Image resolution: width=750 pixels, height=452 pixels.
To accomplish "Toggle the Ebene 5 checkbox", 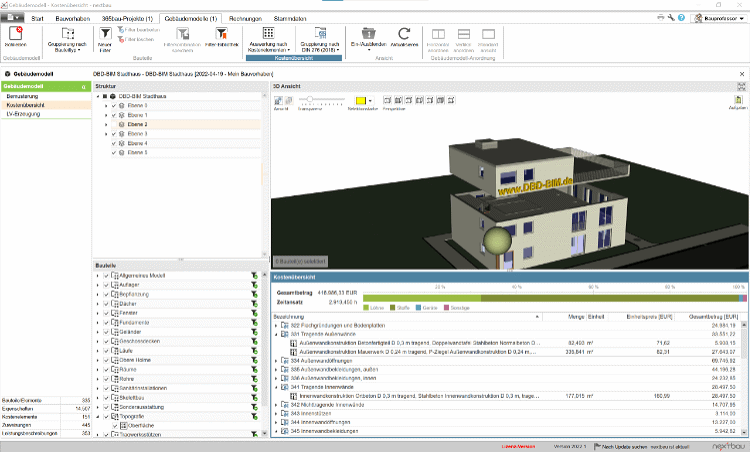I will tap(114, 153).
